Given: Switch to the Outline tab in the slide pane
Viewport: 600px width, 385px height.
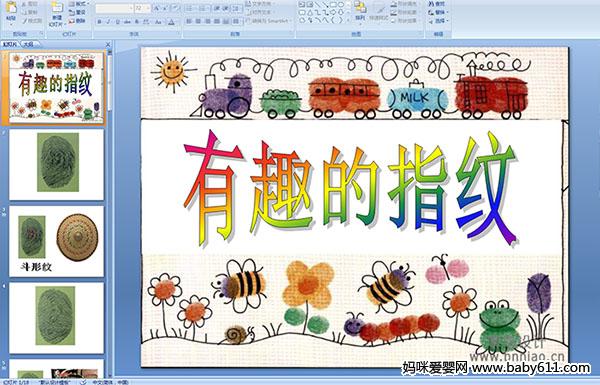Looking at the screenshot, I should 28,44.
